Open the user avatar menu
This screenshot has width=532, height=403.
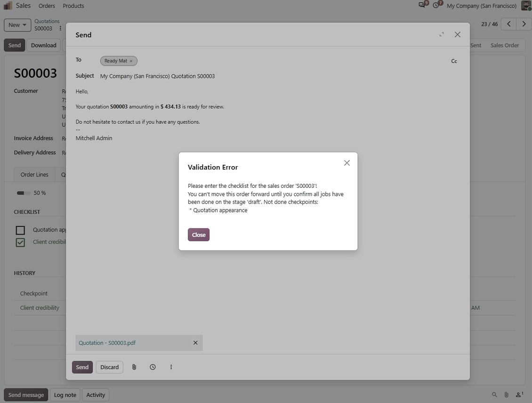(x=526, y=6)
